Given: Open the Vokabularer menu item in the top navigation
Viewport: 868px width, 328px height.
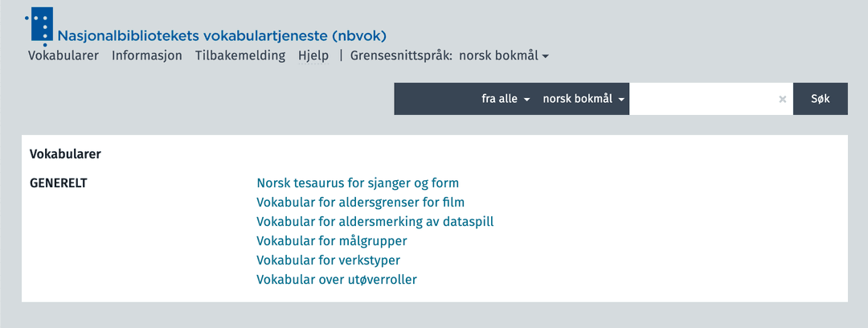Looking at the screenshot, I should pyautogui.click(x=63, y=55).
